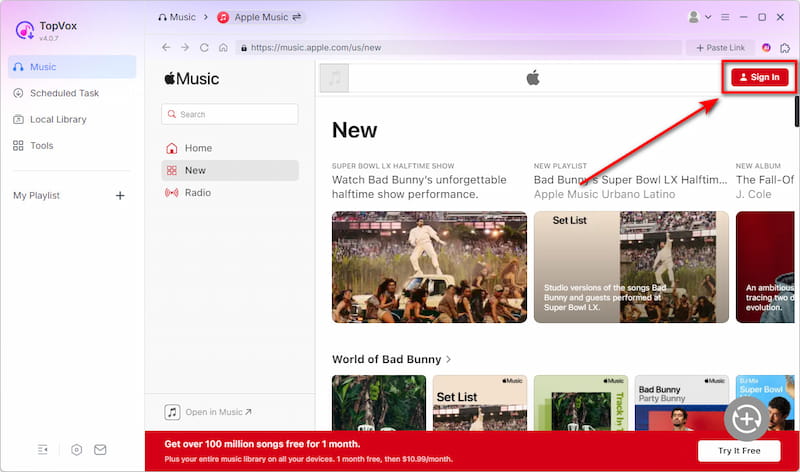Image resolution: width=800 pixels, height=472 pixels.
Task: Click the red Sign In button
Action: (x=760, y=77)
